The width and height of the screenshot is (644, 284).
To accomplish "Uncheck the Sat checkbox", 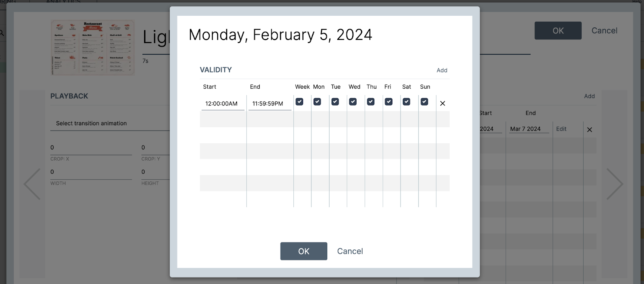I will (x=407, y=102).
